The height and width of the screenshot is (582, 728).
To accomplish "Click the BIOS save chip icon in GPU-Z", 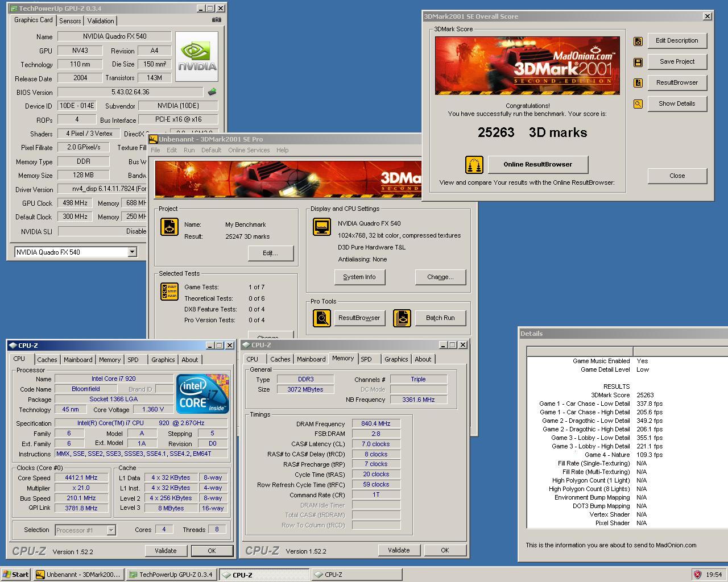I will 212,92.
